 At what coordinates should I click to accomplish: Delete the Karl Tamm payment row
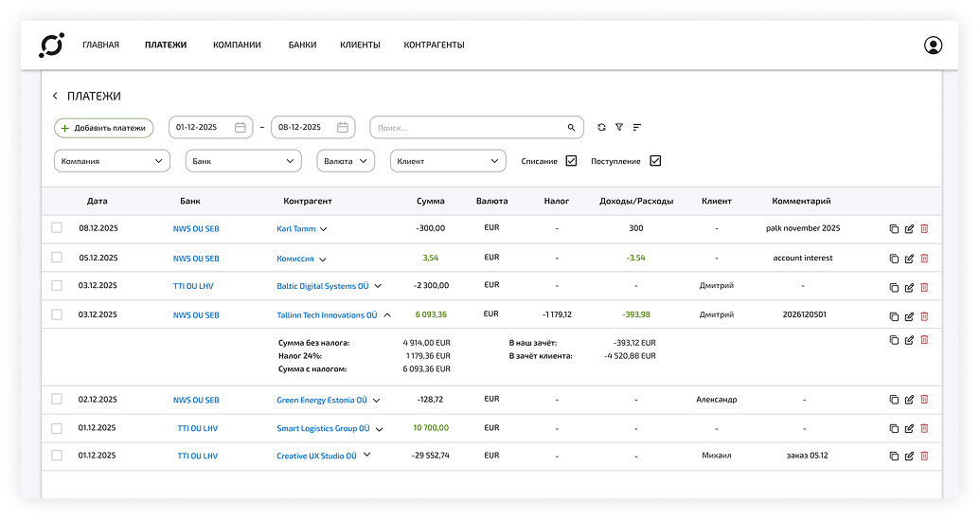point(924,229)
